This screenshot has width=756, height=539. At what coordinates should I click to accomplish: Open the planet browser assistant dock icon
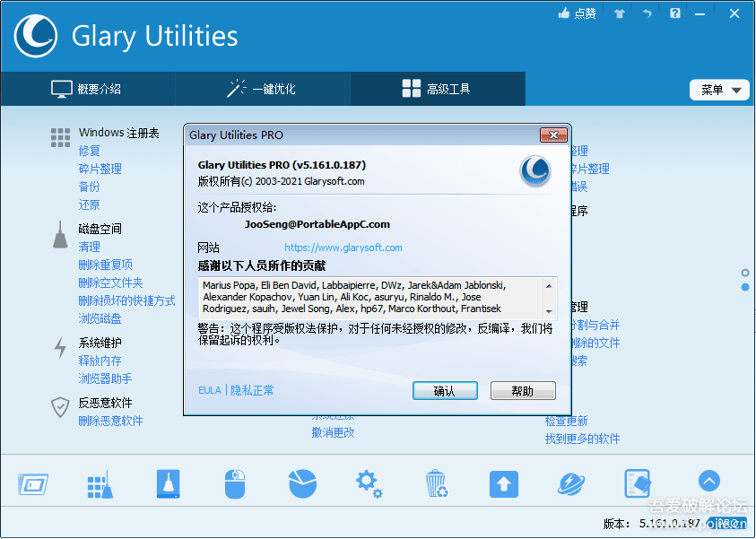tap(571, 484)
